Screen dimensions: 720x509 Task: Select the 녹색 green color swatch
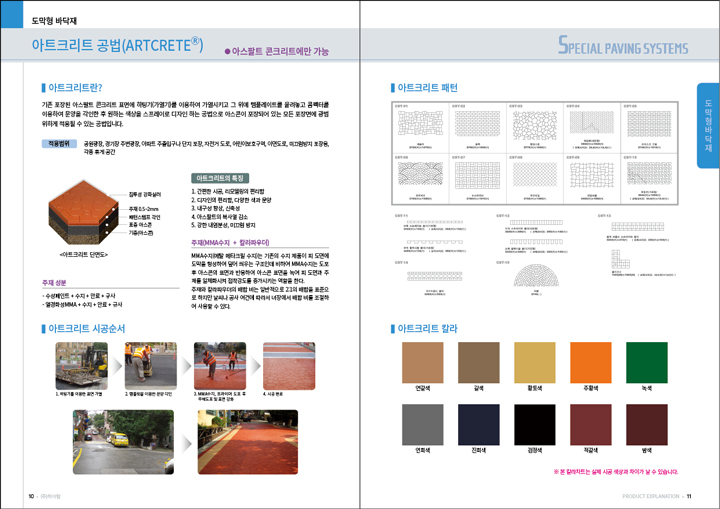pyautogui.click(x=647, y=362)
